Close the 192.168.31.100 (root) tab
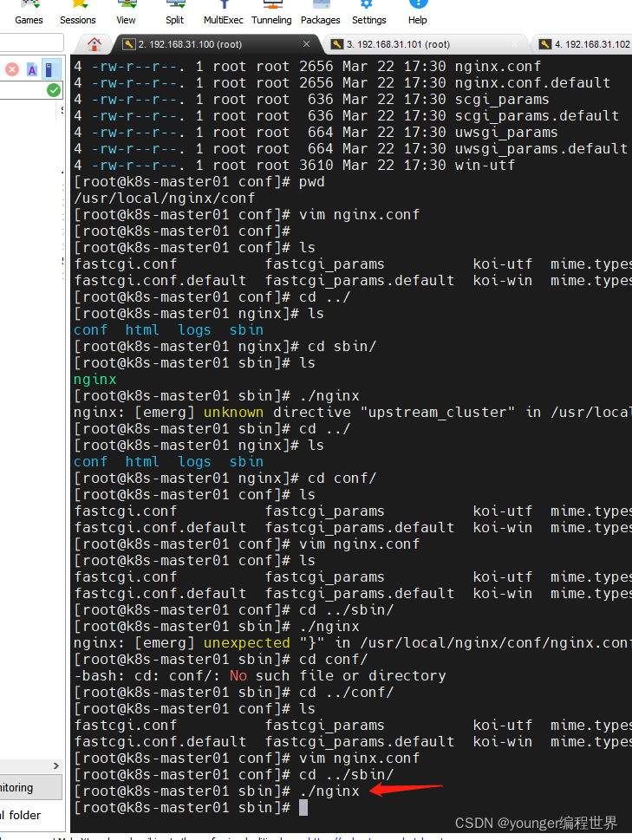 pyautogui.click(x=306, y=44)
